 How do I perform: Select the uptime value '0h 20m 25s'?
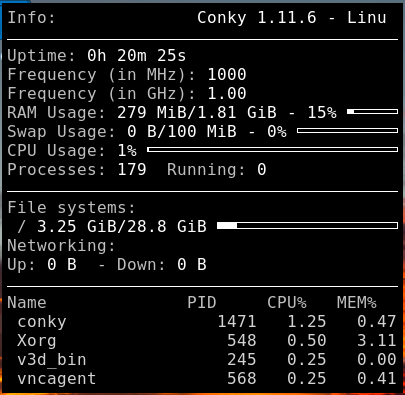coord(137,55)
